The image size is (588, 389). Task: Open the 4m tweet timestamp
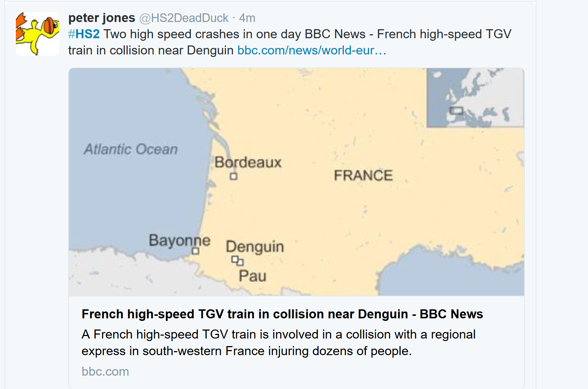point(247,18)
